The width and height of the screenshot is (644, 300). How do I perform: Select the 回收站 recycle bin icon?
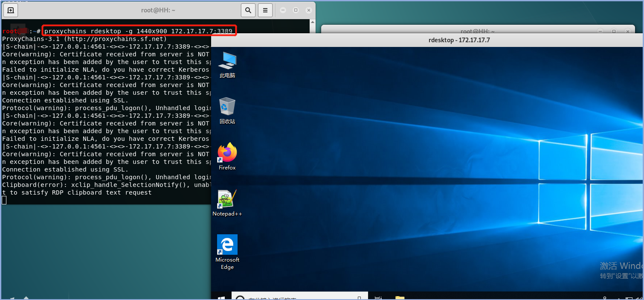coord(227,111)
